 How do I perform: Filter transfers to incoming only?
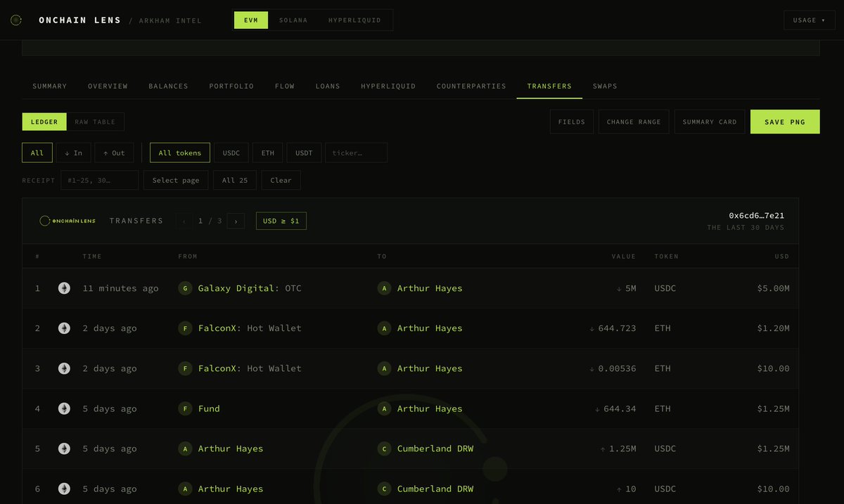coord(73,153)
